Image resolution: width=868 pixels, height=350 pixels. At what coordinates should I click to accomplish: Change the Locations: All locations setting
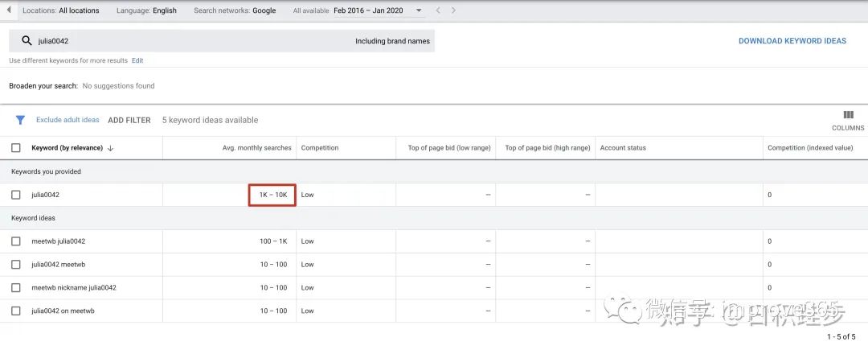coord(61,10)
